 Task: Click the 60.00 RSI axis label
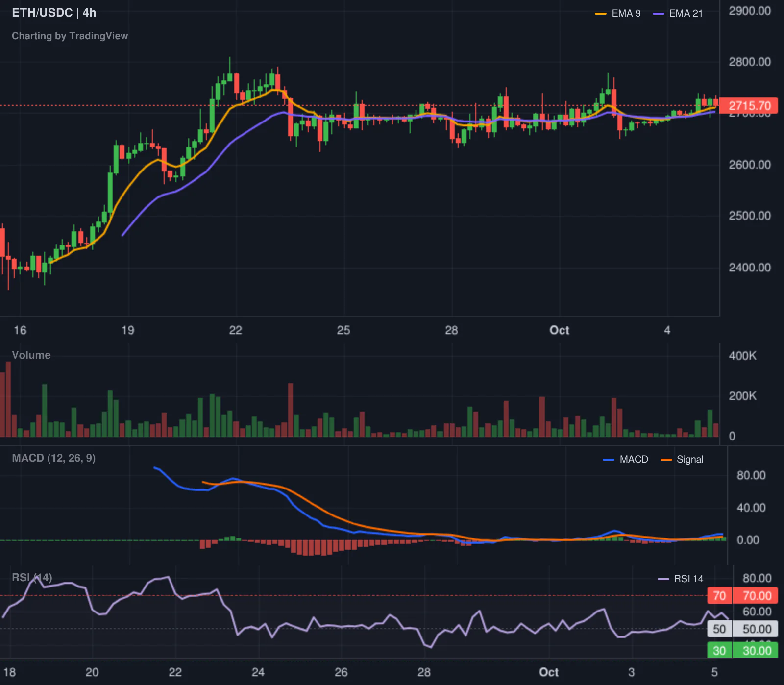click(757, 612)
